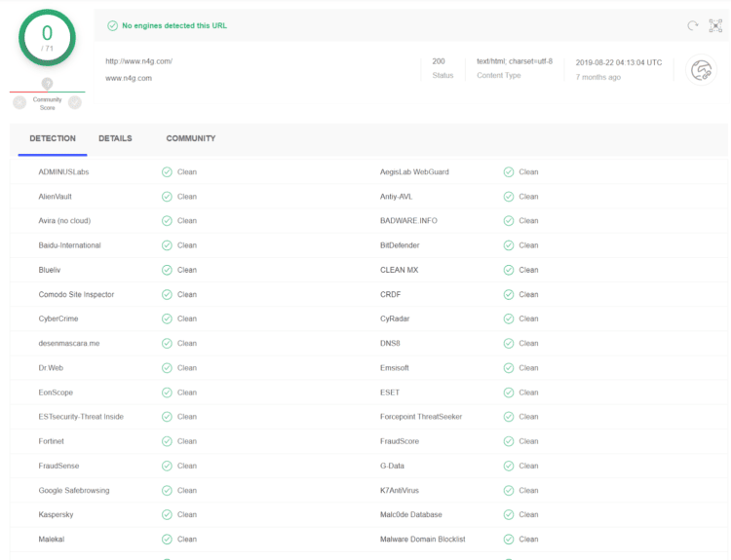Click the clean check icon for Fortinet
Screen dimensions: 731x560
point(167,441)
